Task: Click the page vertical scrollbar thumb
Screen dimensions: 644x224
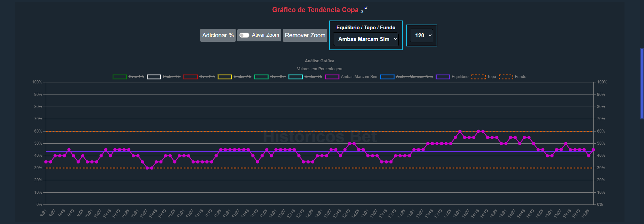Action: tap(642, 84)
